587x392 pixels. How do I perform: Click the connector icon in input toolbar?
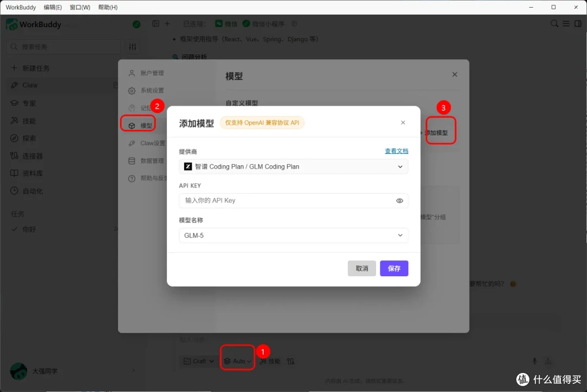tap(291, 362)
